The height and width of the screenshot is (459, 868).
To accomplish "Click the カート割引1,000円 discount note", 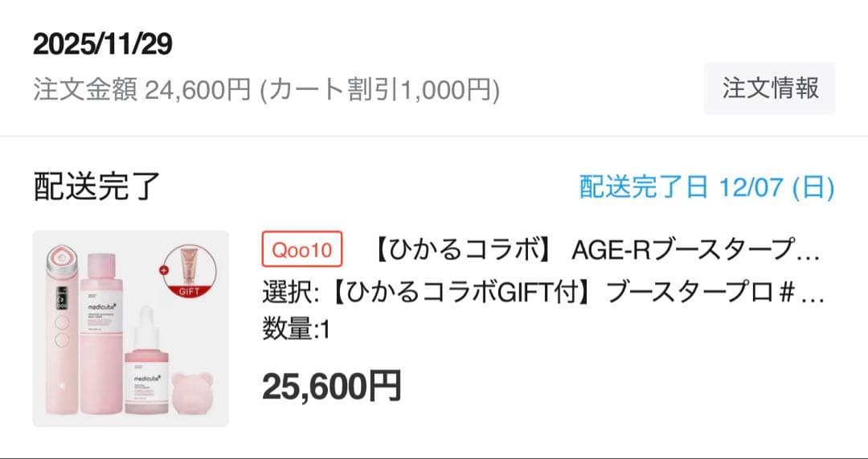I will 379,90.
